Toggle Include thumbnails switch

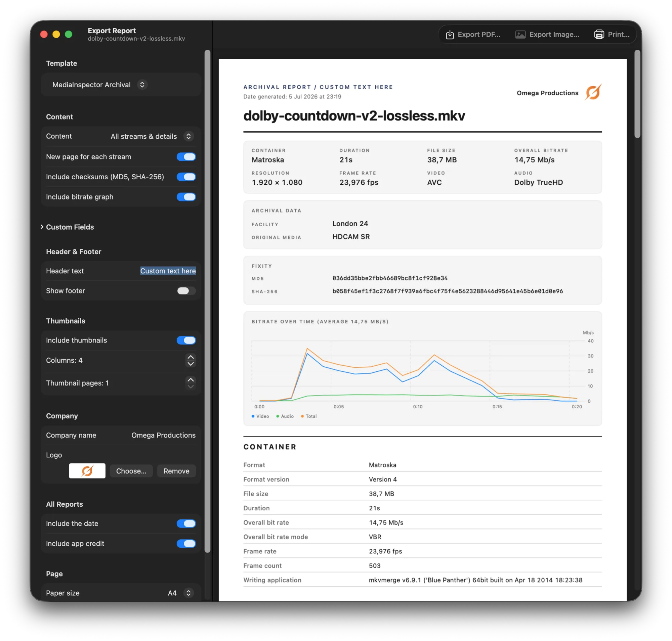pyautogui.click(x=186, y=340)
